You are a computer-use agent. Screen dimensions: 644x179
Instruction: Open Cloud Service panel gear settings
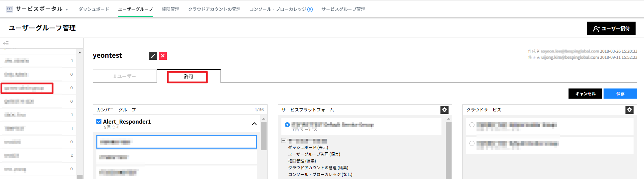tap(629, 110)
